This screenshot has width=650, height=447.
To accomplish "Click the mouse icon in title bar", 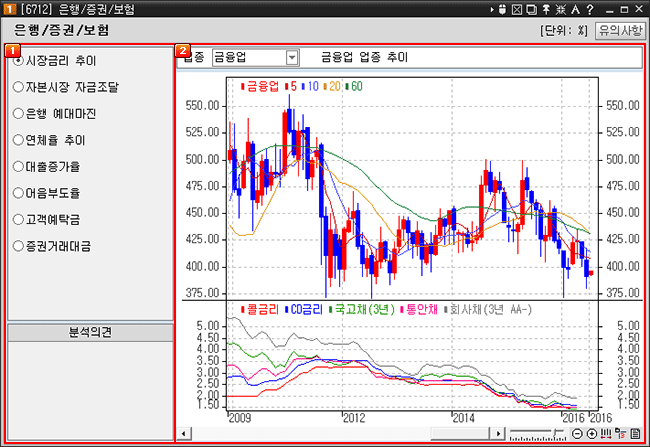I will tap(502, 9).
